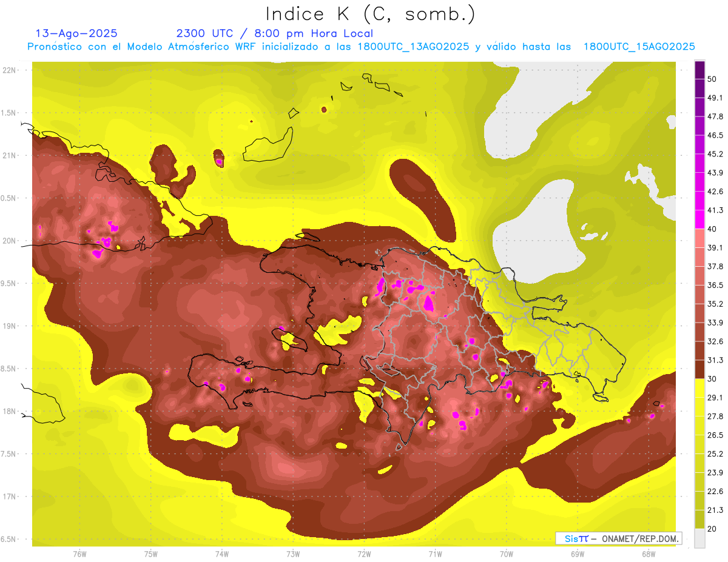The height and width of the screenshot is (562, 728).
Task: Click the "71W" longitude label
Action: pyautogui.click(x=435, y=554)
